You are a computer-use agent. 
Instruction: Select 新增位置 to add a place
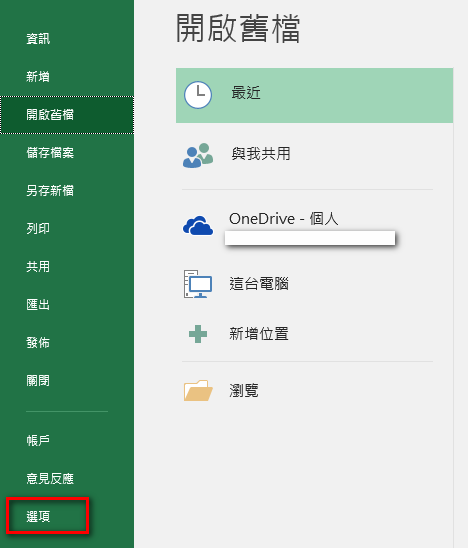point(259,334)
